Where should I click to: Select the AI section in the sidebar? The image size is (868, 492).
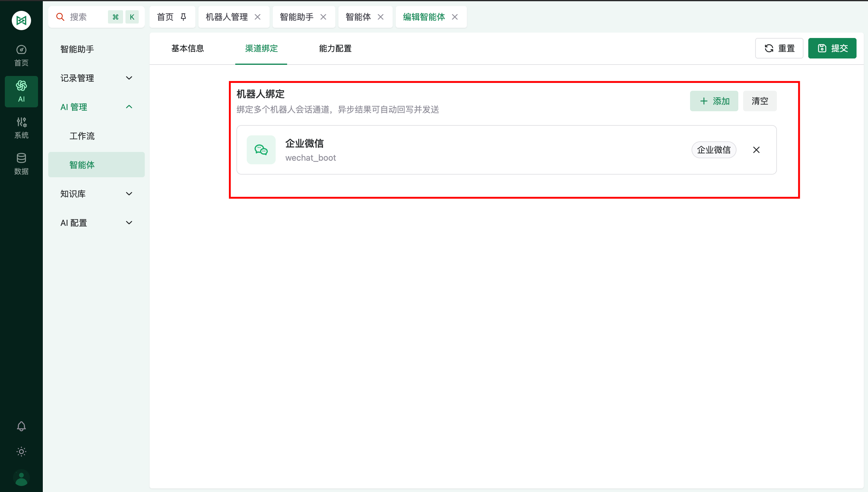click(x=21, y=91)
